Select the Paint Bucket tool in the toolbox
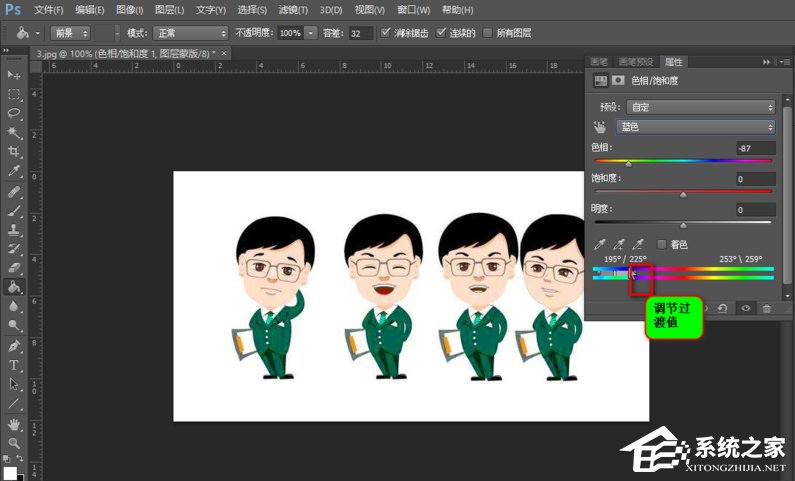This screenshot has height=481, width=795. pos(14,287)
